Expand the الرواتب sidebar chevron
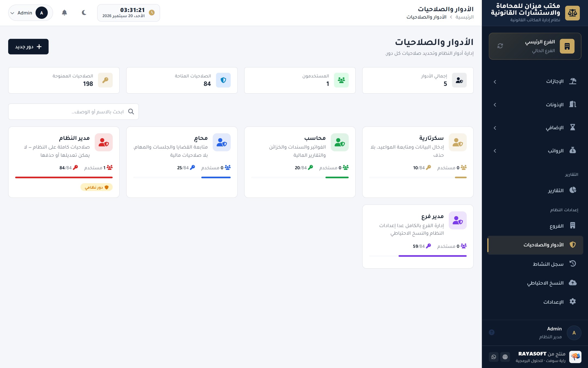Screen dimensions: 588x368 pyautogui.click(x=495, y=151)
